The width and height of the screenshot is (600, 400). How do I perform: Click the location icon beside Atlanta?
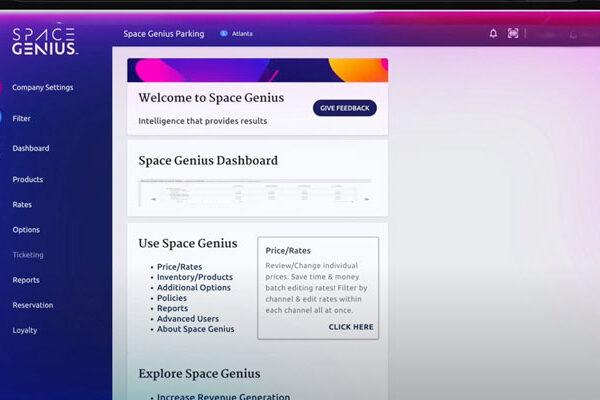pyautogui.click(x=223, y=34)
